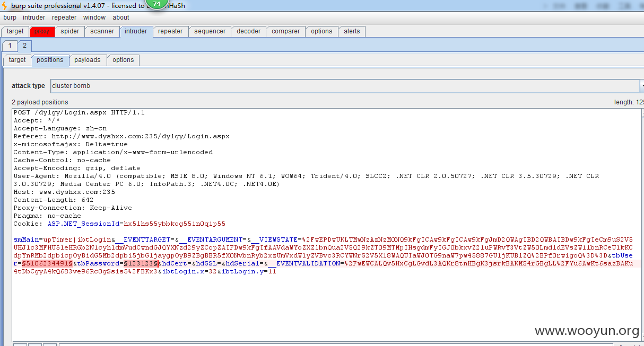
Task: Click the Proxy-Connection: Keep-Alive line
Action: point(73,208)
